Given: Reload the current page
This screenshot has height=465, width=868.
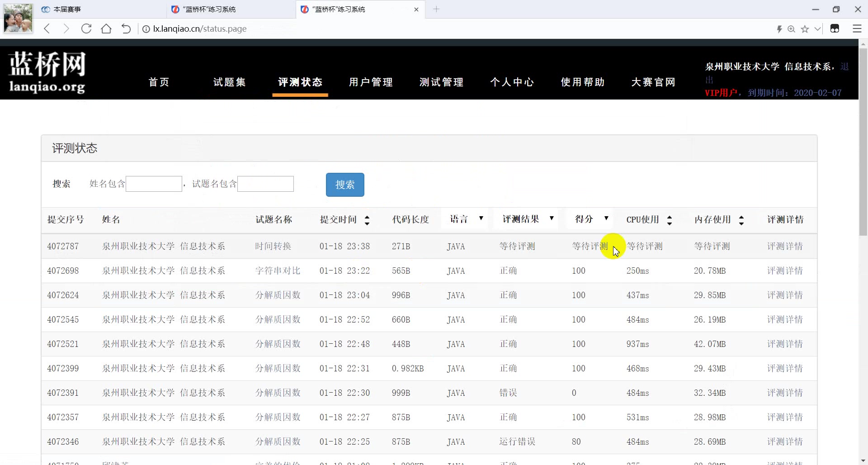Looking at the screenshot, I should 86,28.
